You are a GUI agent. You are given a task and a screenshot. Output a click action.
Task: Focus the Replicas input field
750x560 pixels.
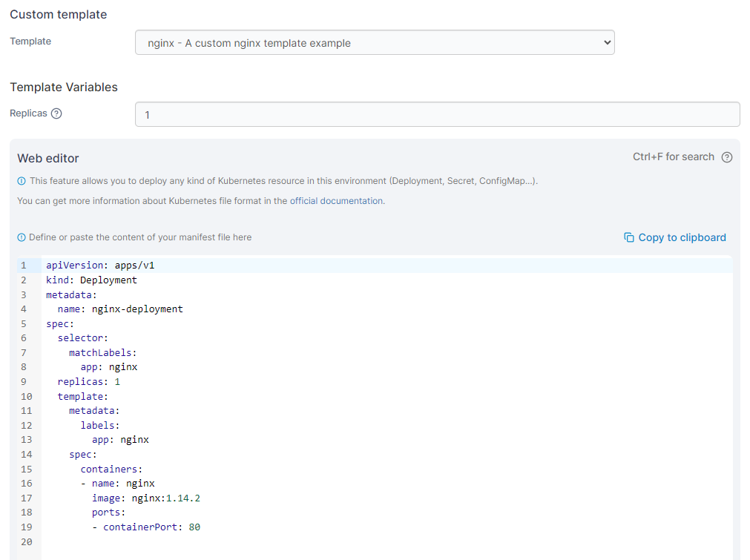pyautogui.click(x=437, y=115)
